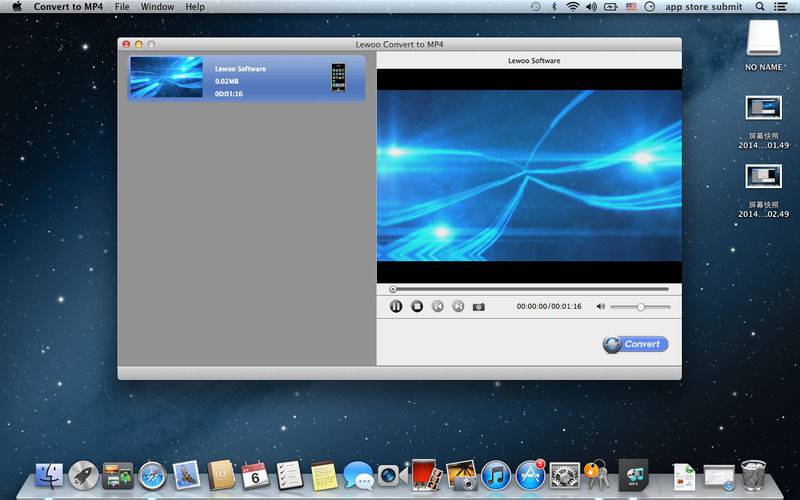
Task: Click the Wi-Fi status icon
Action: 573,7
